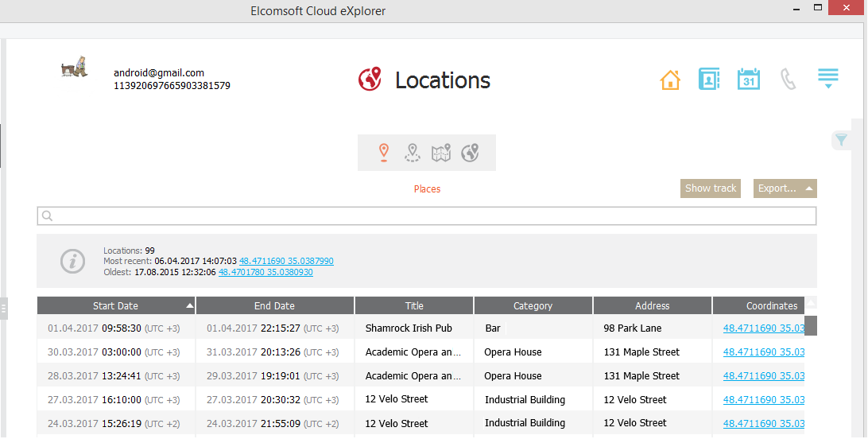Switch to the Routes view tab

coord(412,152)
